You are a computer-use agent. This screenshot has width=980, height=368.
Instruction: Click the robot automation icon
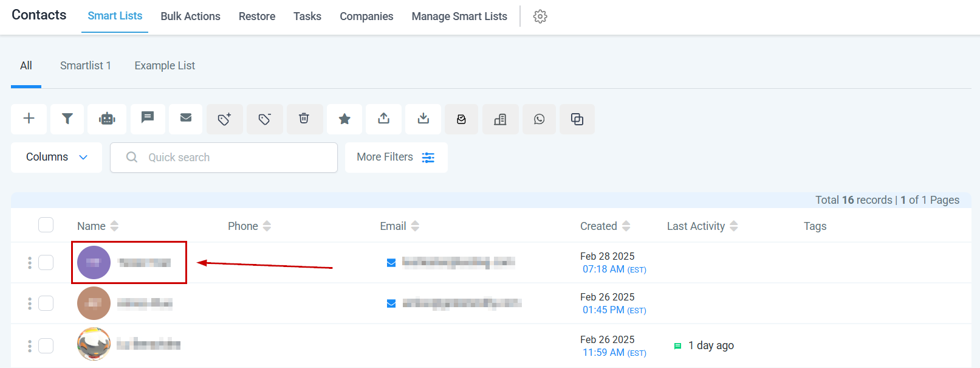[107, 119]
